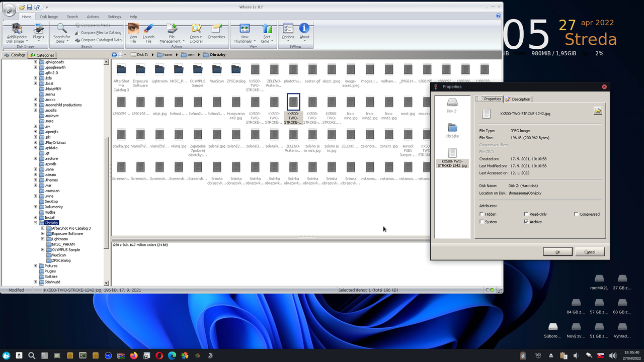Select Obrázky folder in Properties sidebar
Image resolution: width=644 pixels, height=362 pixels.
pos(452,130)
